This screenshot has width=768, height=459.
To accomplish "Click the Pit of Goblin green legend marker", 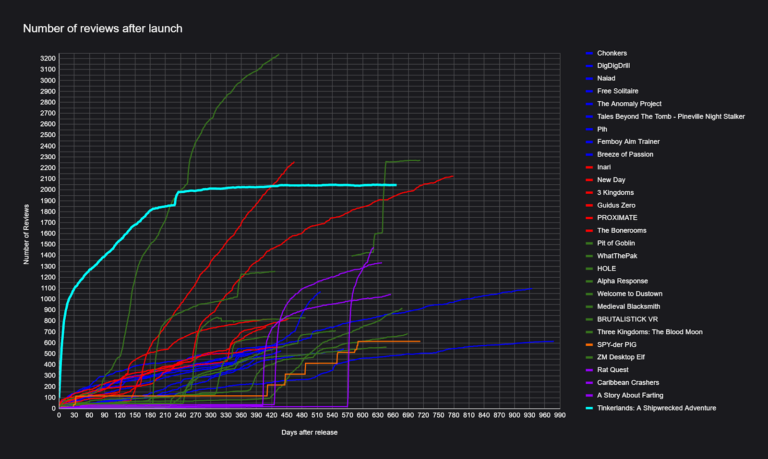I will (587, 243).
